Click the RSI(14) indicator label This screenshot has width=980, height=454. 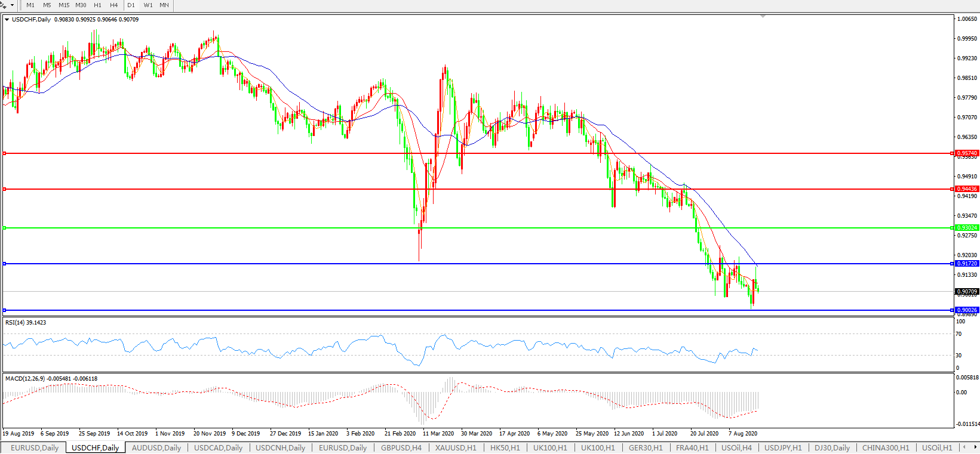pos(25,323)
